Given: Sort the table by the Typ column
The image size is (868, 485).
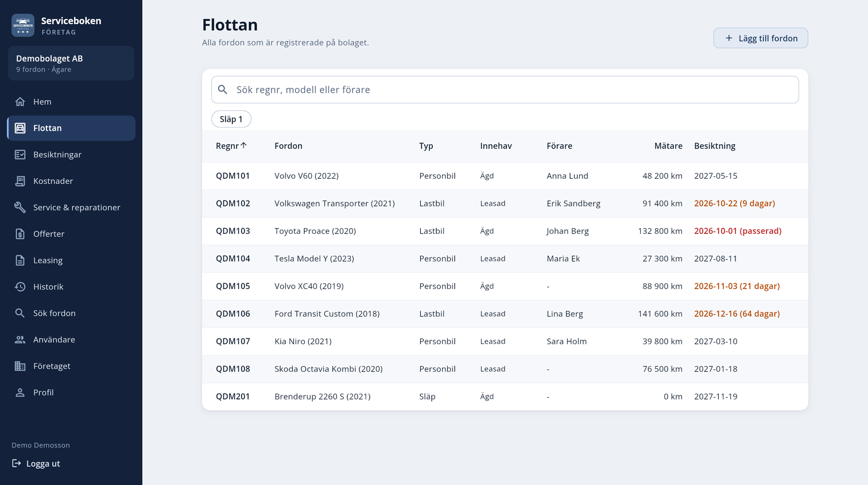Looking at the screenshot, I should click(x=426, y=146).
